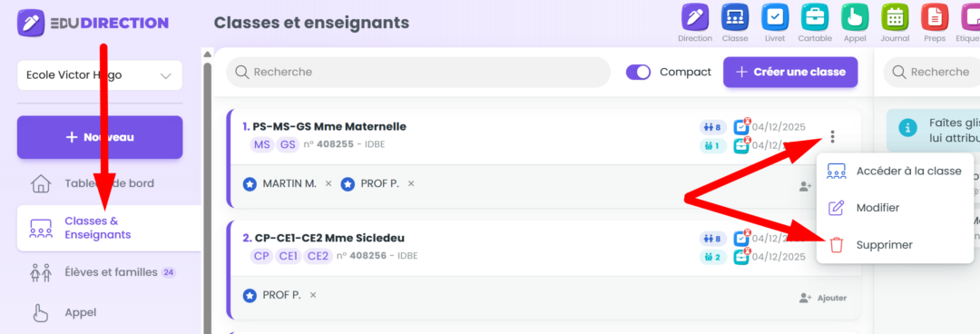Screen dimensions: 980x334
Task: Expand the Nouveau creation menu
Action: point(100,137)
